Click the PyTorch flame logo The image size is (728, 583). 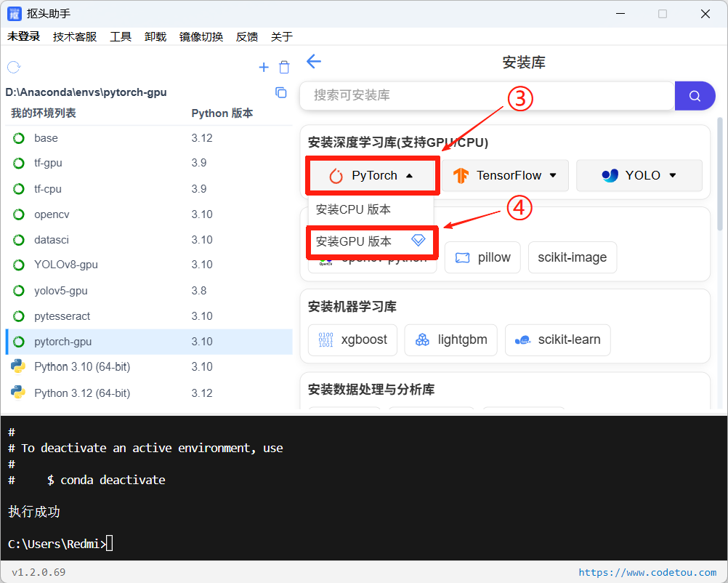point(336,176)
